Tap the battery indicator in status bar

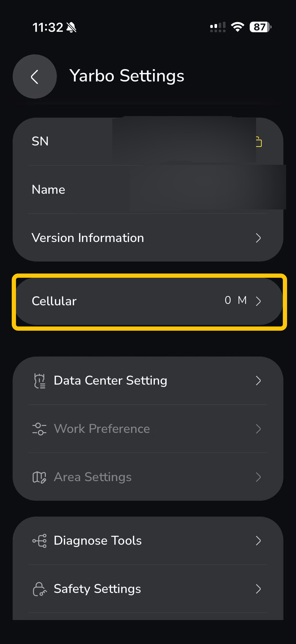click(260, 27)
